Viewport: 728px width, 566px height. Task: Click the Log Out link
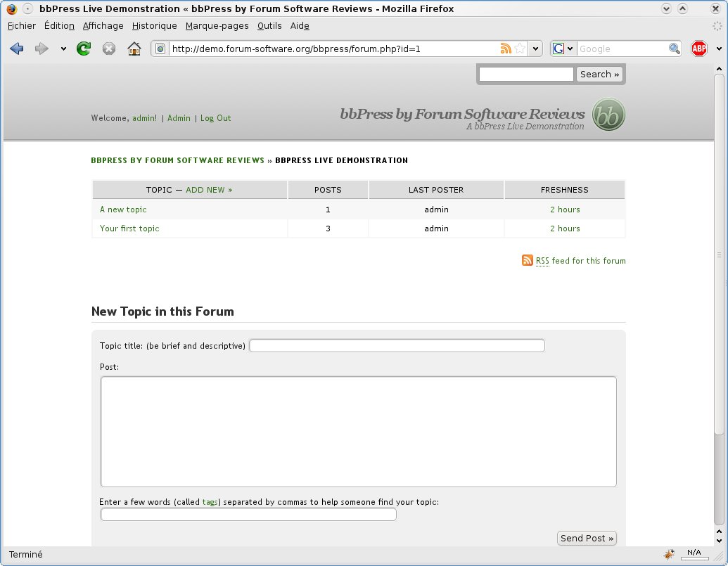pos(215,118)
